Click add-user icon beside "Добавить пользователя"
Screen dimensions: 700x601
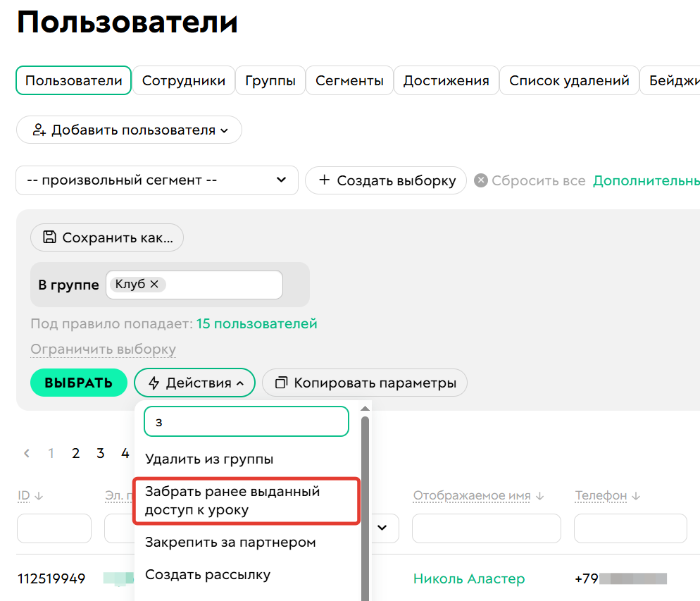(39, 130)
